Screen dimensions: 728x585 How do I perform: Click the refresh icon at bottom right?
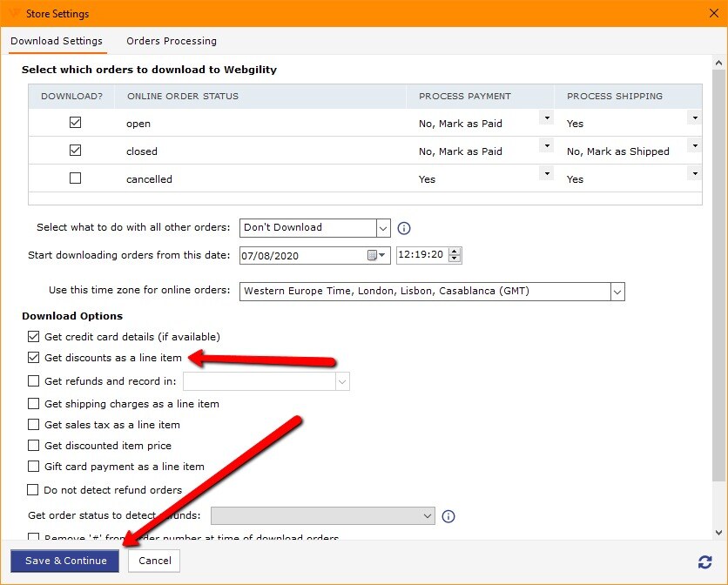pyautogui.click(x=704, y=561)
